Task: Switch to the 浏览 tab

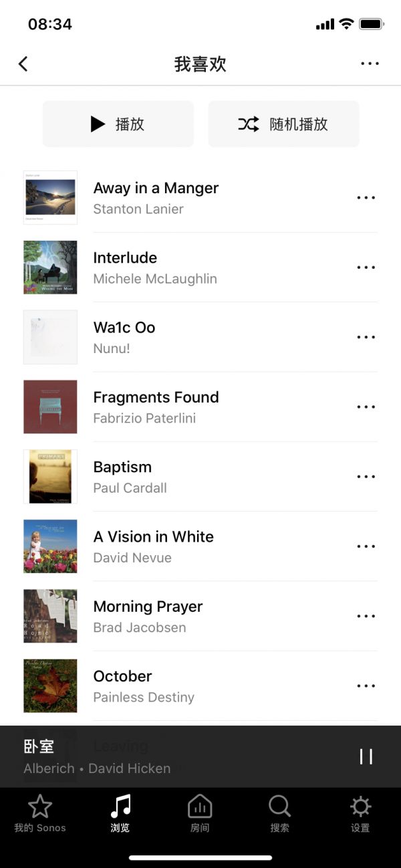Action: pos(120,813)
